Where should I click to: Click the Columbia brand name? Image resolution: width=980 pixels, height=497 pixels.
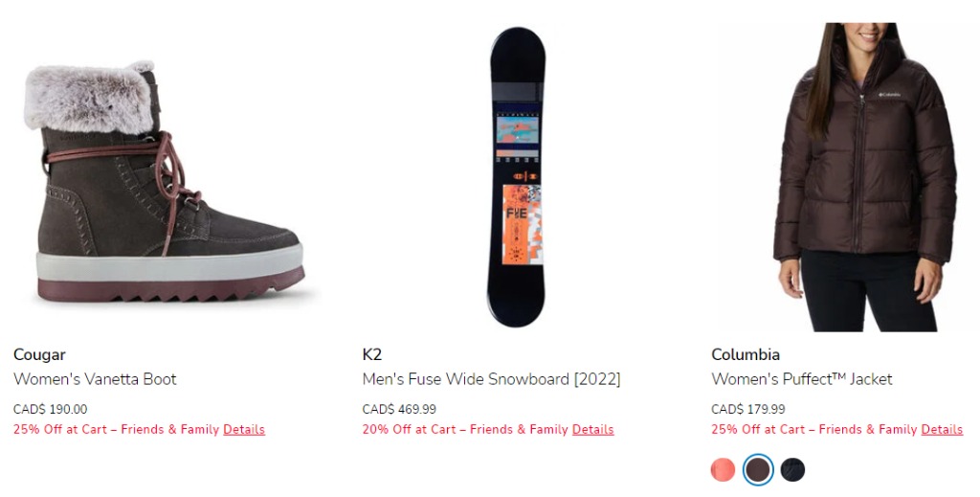[746, 354]
